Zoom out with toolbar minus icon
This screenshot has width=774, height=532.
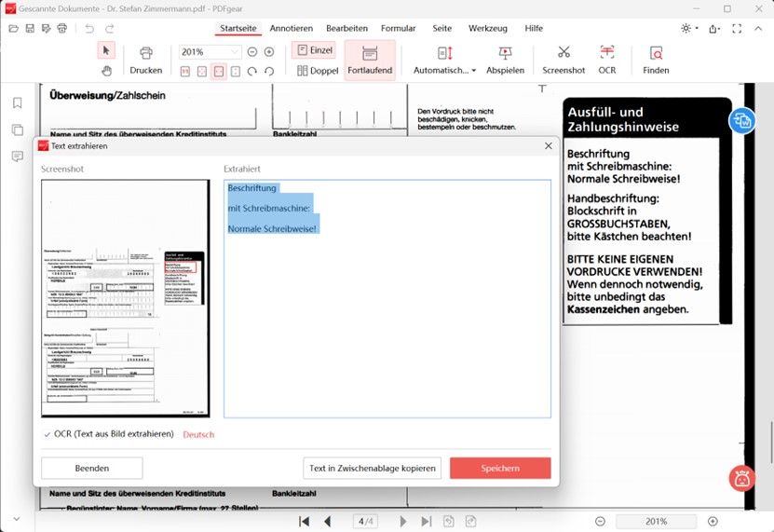252,52
